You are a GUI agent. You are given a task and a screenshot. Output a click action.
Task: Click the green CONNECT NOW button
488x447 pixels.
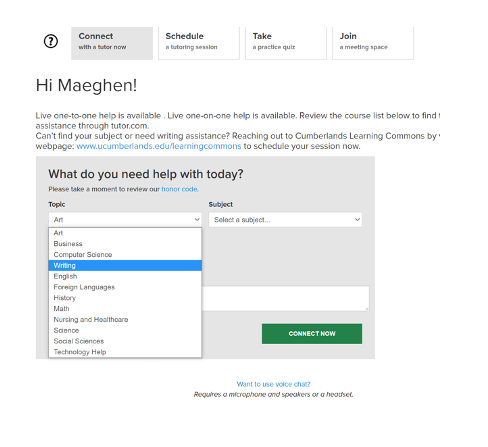312,334
